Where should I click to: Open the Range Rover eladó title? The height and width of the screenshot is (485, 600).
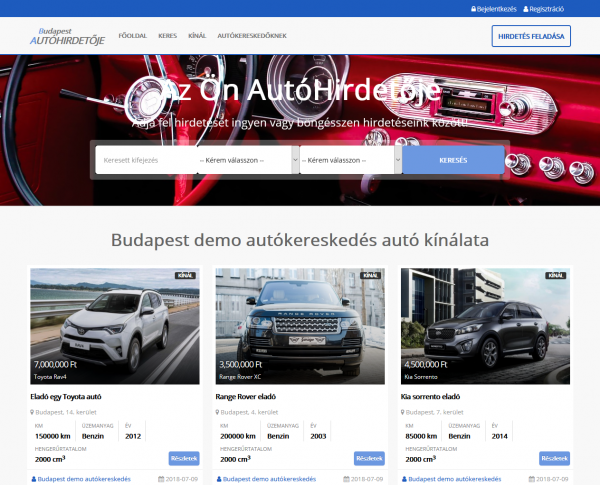coord(246,397)
